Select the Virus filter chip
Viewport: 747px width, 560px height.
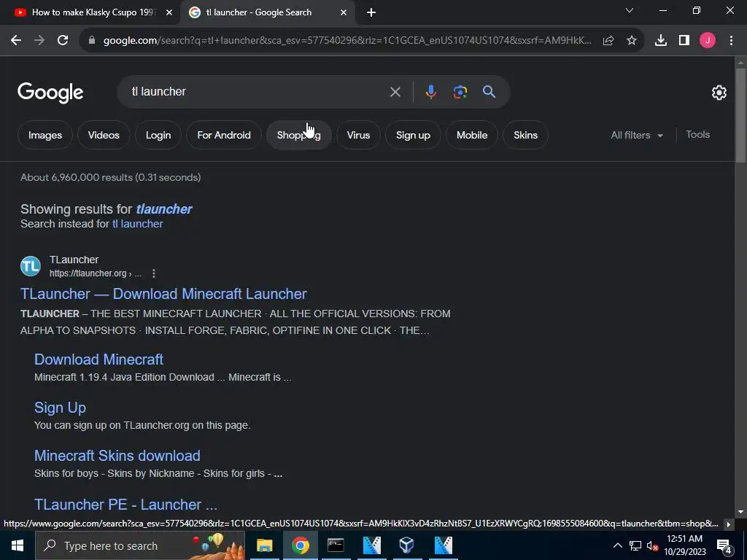[x=358, y=135]
